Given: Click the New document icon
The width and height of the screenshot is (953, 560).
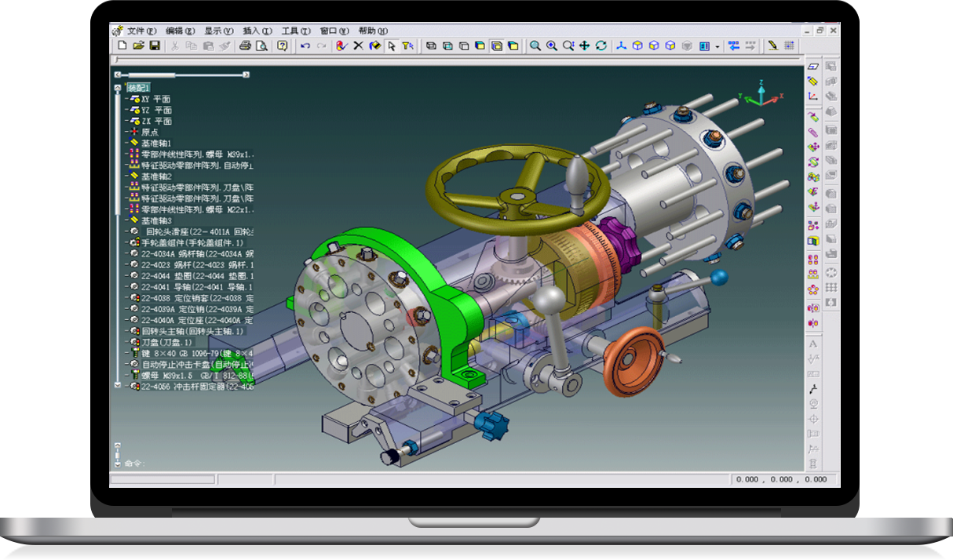Looking at the screenshot, I should tap(122, 46).
